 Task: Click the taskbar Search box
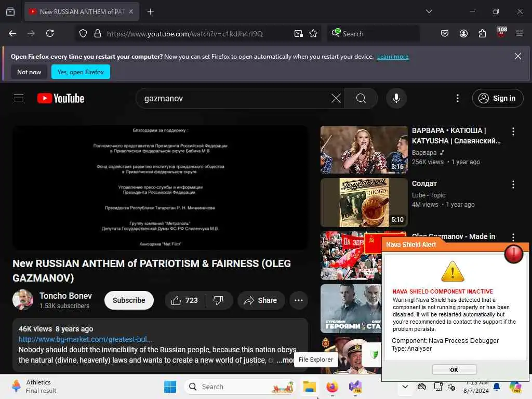pos(240,387)
